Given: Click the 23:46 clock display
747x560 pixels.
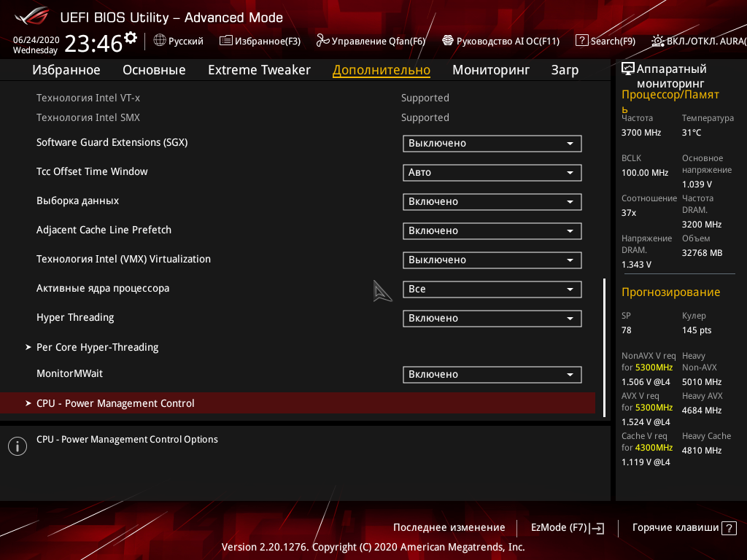Looking at the screenshot, I should click(93, 44).
